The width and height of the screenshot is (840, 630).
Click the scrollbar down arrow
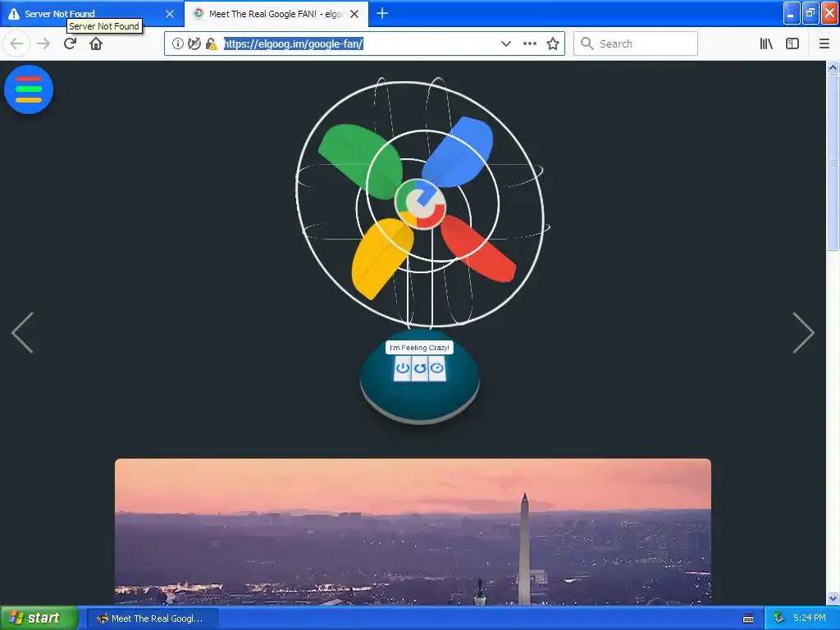(x=833, y=598)
